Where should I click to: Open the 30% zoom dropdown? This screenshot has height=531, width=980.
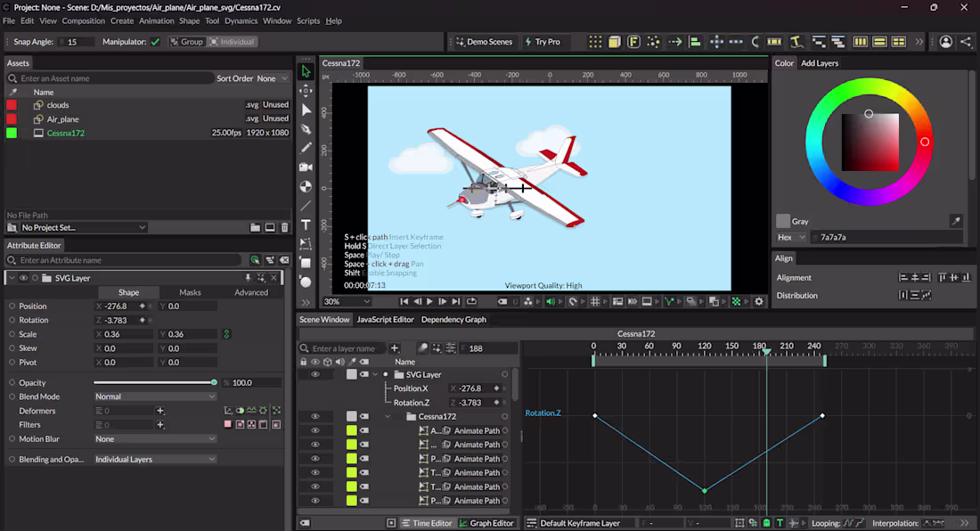[347, 301]
